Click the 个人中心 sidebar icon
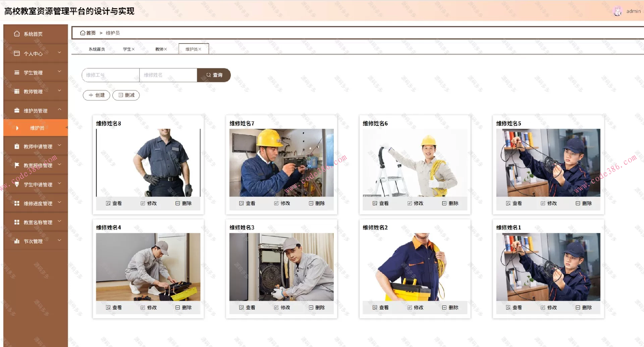644x347 pixels. pos(17,53)
